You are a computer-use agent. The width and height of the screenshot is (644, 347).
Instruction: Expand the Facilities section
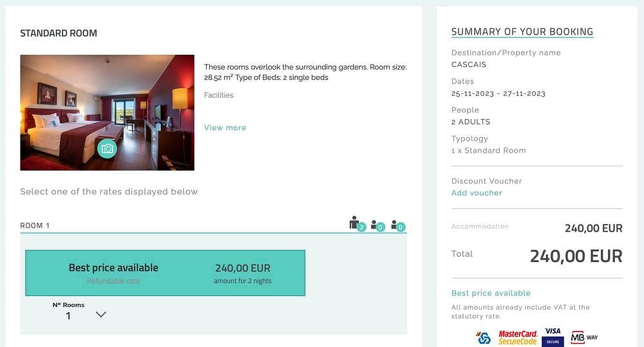click(x=218, y=95)
